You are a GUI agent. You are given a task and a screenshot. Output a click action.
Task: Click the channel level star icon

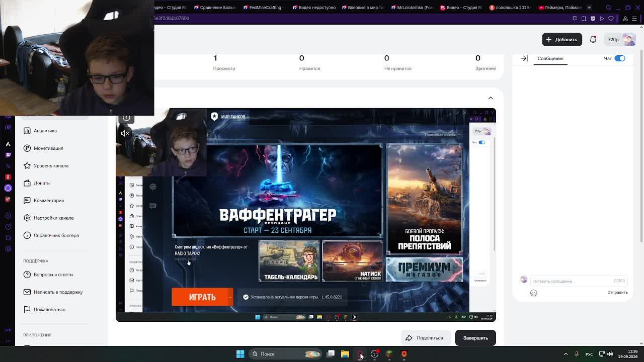click(27, 165)
